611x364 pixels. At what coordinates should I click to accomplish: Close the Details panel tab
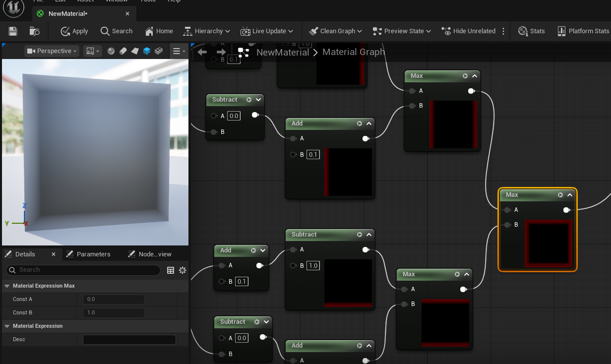[x=54, y=254]
